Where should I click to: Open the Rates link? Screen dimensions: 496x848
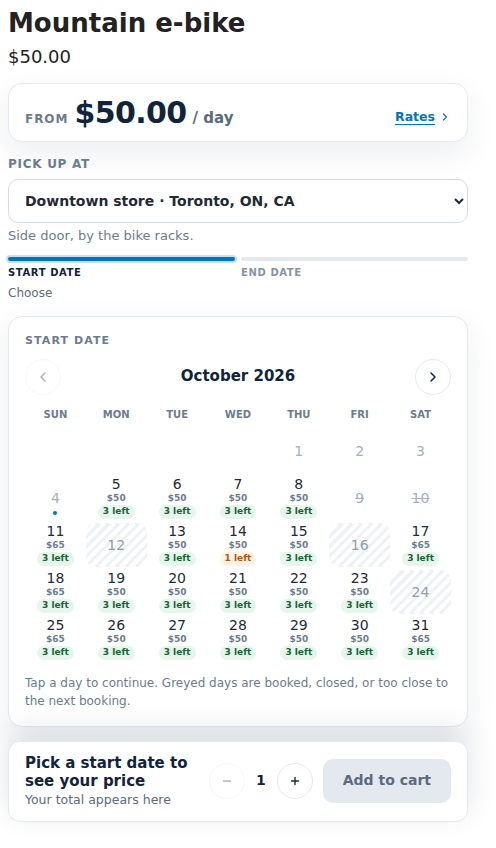pyautogui.click(x=421, y=117)
